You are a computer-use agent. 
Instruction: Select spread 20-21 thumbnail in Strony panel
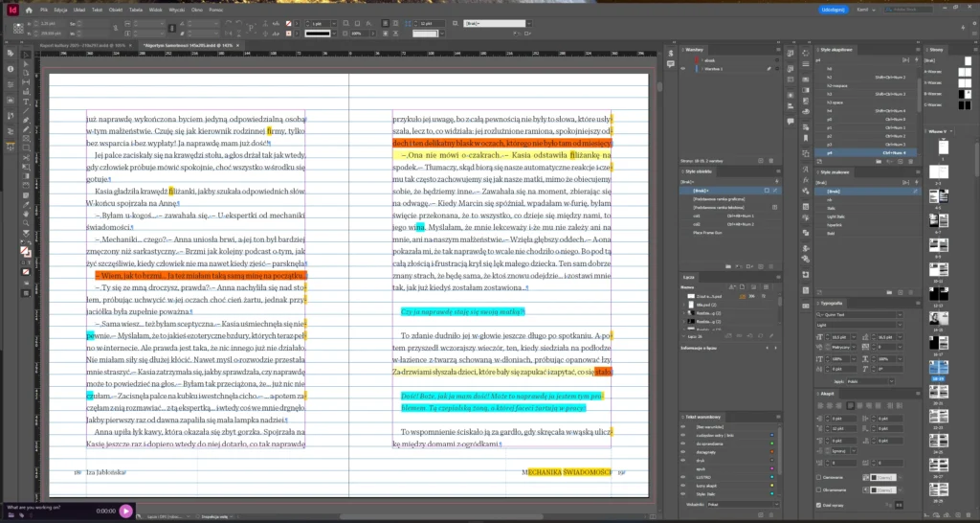click(x=939, y=392)
